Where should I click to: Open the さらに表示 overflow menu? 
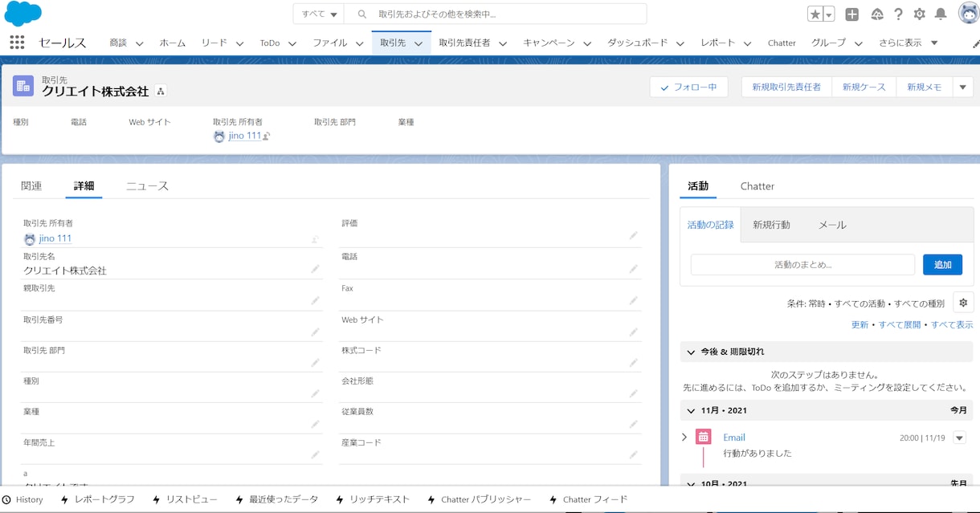909,43
